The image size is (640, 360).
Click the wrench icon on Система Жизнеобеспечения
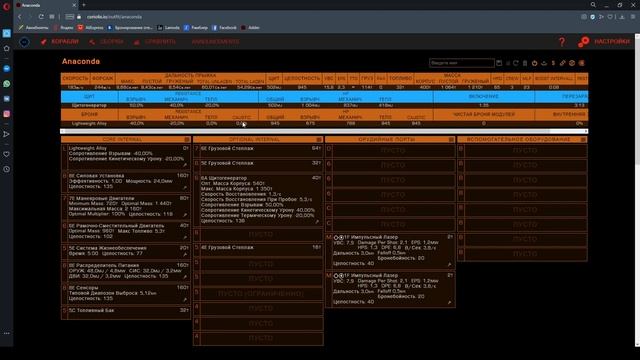pos(185,254)
